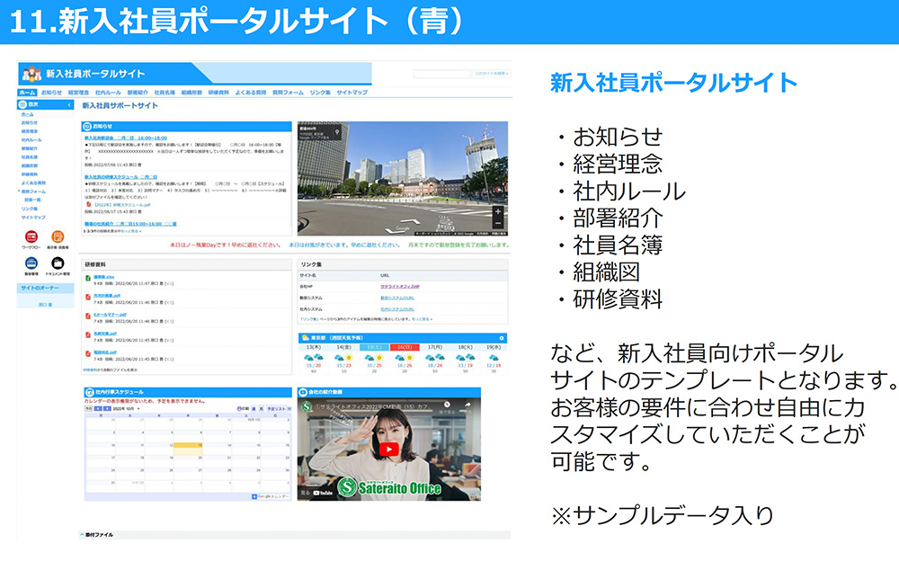The width and height of the screenshot is (899, 588).
Task: Click the weather icon for 19(水)
Action: click(494, 358)
